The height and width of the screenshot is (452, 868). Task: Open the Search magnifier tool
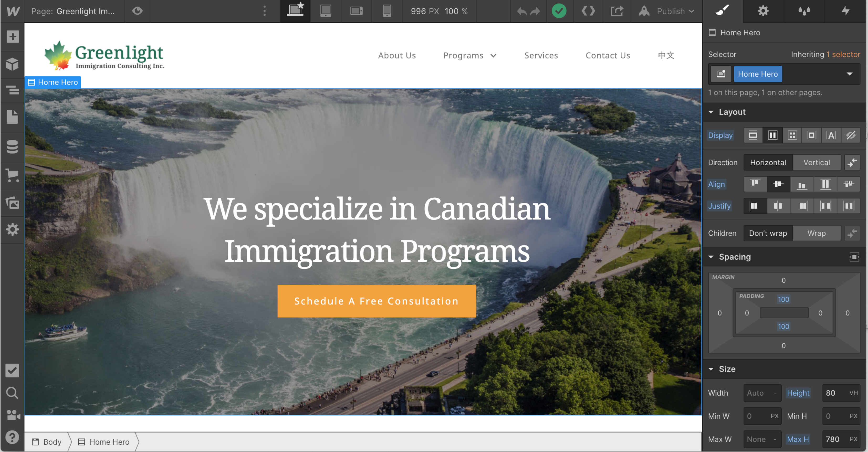click(12, 393)
